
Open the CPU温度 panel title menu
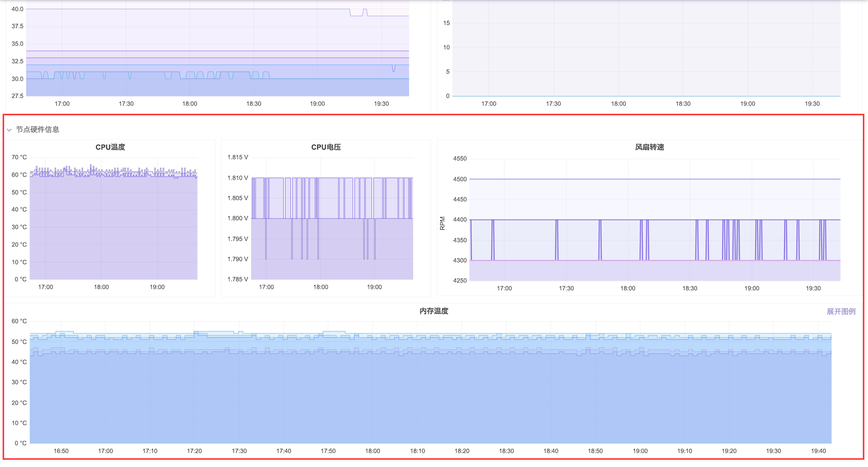110,147
